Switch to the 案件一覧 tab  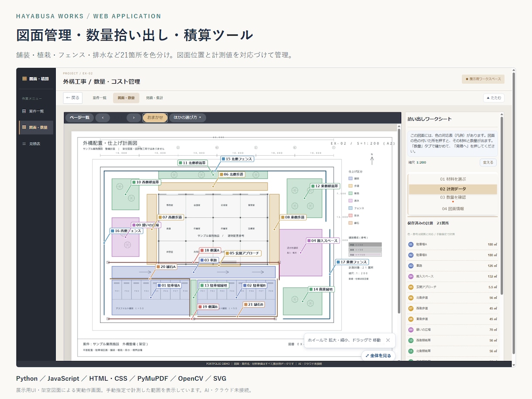point(99,98)
